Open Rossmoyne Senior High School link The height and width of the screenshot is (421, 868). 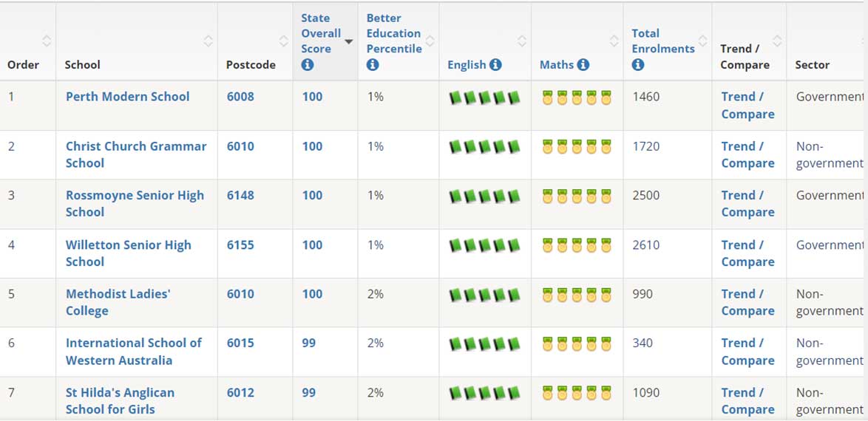(x=135, y=204)
